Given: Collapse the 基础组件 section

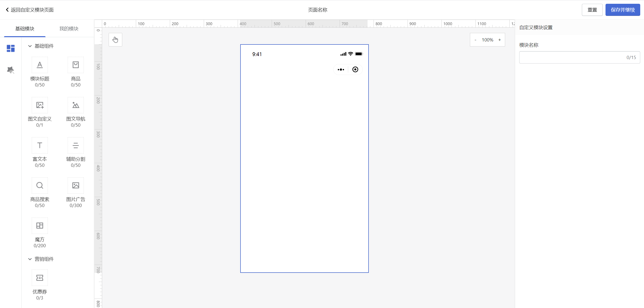Looking at the screenshot, I should 30,46.
